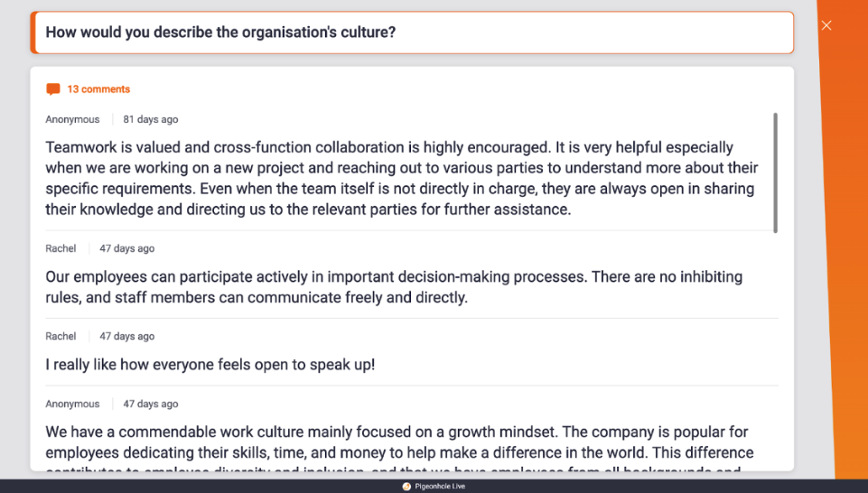This screenshot has height=493, width=868.
Task: Click Rachel's name above the "speak up" comment
Action: coord(61,336)
